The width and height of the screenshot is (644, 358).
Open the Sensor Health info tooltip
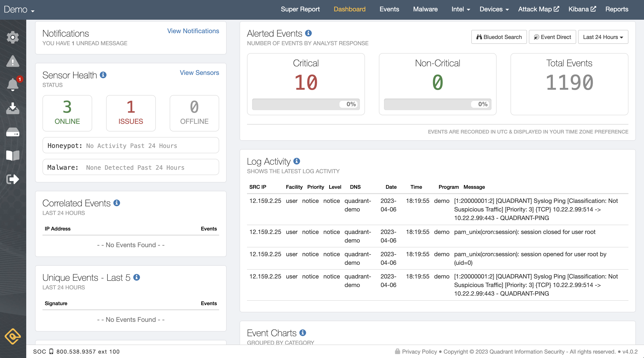coord(103,74)
